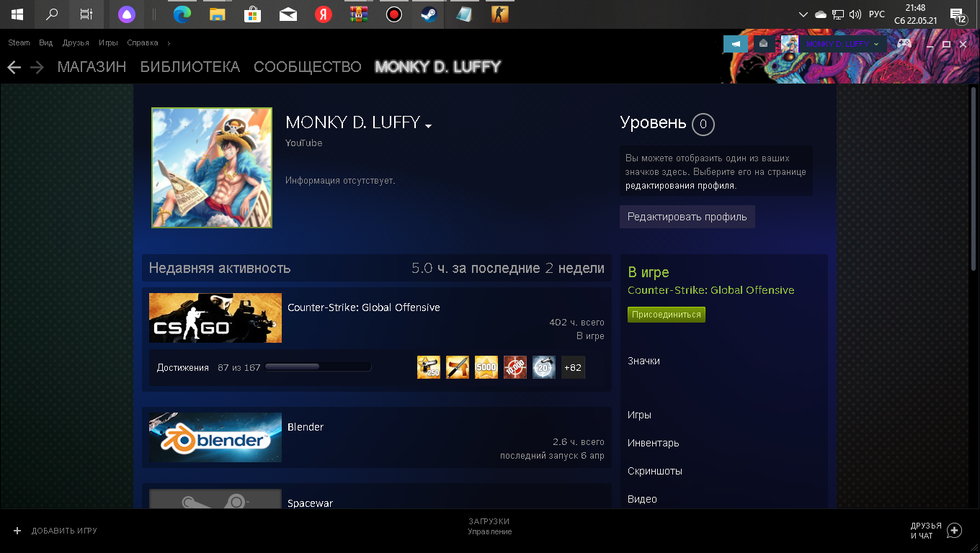The width and height of the screenshot is (980, 553).
Task: Open the Игры sidebar link
Action: click(x=639, y=415)
